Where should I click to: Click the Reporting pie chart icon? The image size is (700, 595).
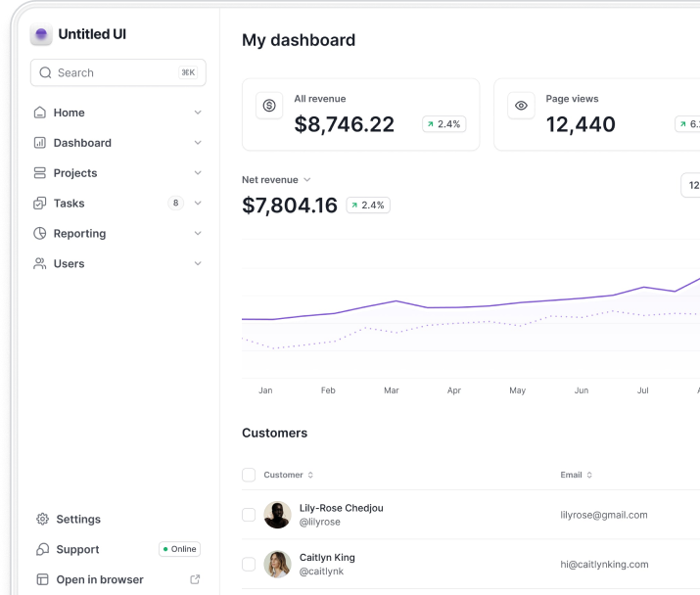pyautogui.click(x=40, y=234)
